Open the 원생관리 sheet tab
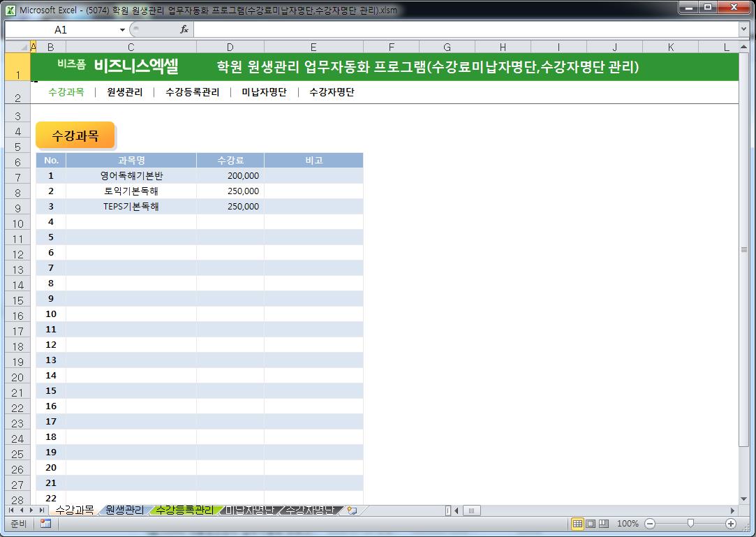The width and height of the screenshot is (756, 537). click(124, 510)
